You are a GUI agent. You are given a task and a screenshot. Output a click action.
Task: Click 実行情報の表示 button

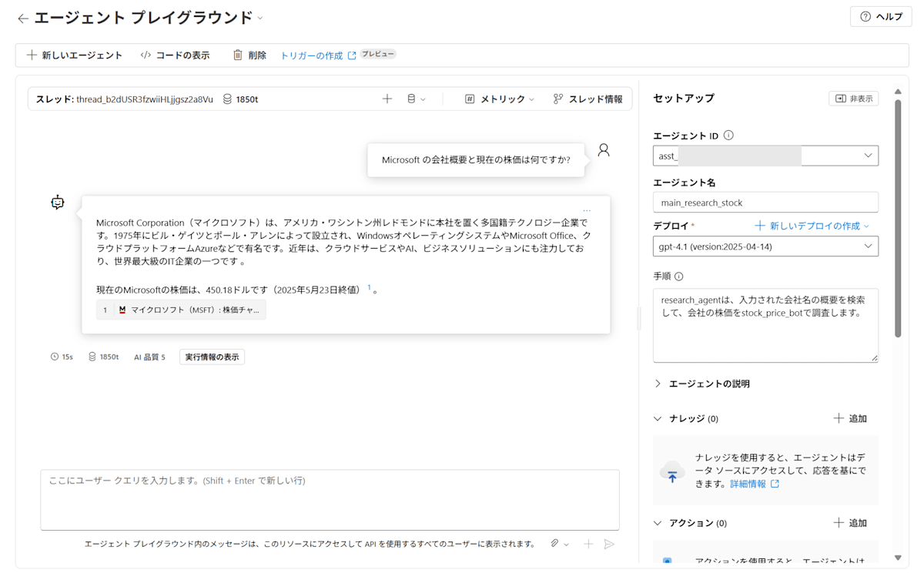point(212,357)
